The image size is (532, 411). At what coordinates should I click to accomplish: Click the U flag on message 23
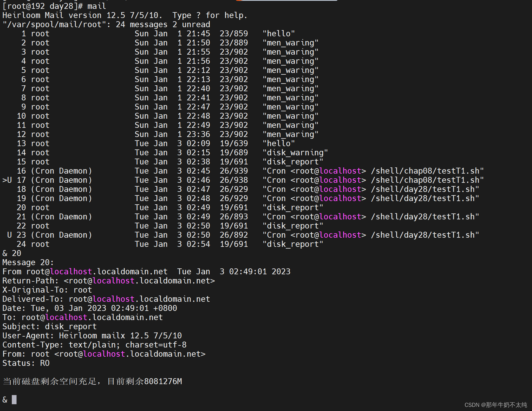point(9,235)
